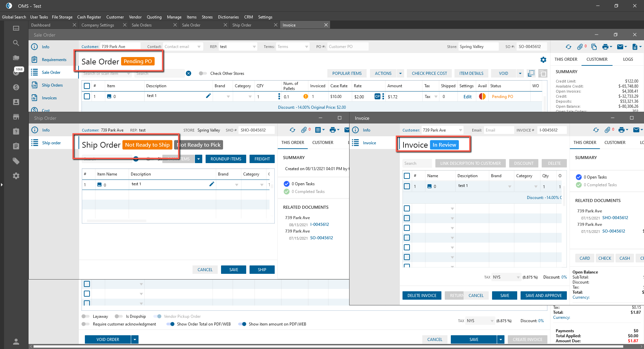This screenshot has width=644, height=349.
Task: Open the LOGS tab in Sale Order
Action: point(628,59)
